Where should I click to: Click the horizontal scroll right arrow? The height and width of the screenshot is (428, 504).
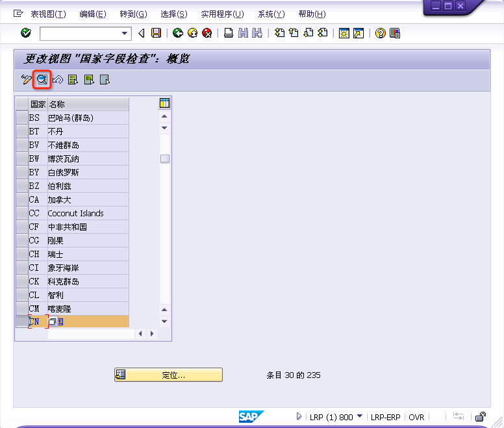click(x=152, y=334)
